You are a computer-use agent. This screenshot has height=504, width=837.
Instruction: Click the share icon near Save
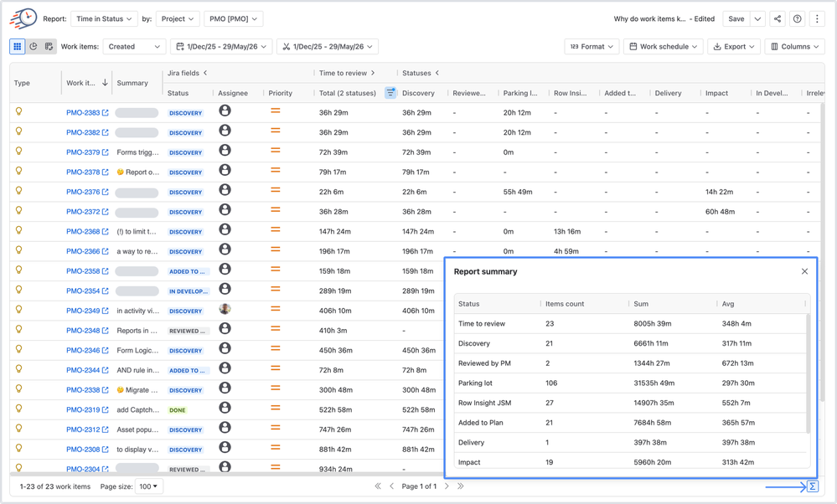click(x=778, y=18)
